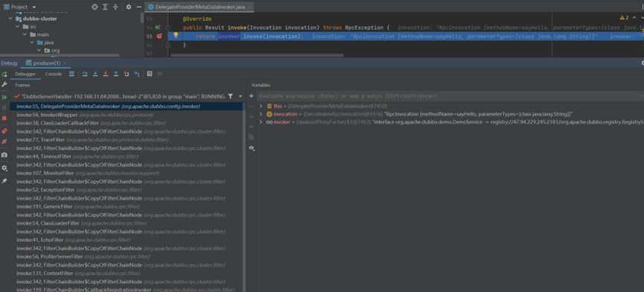Image resolution: width=644 pixels, height=292 pixels.
Task: Switch to the Debugger tab
Action: tap(25, 74)
